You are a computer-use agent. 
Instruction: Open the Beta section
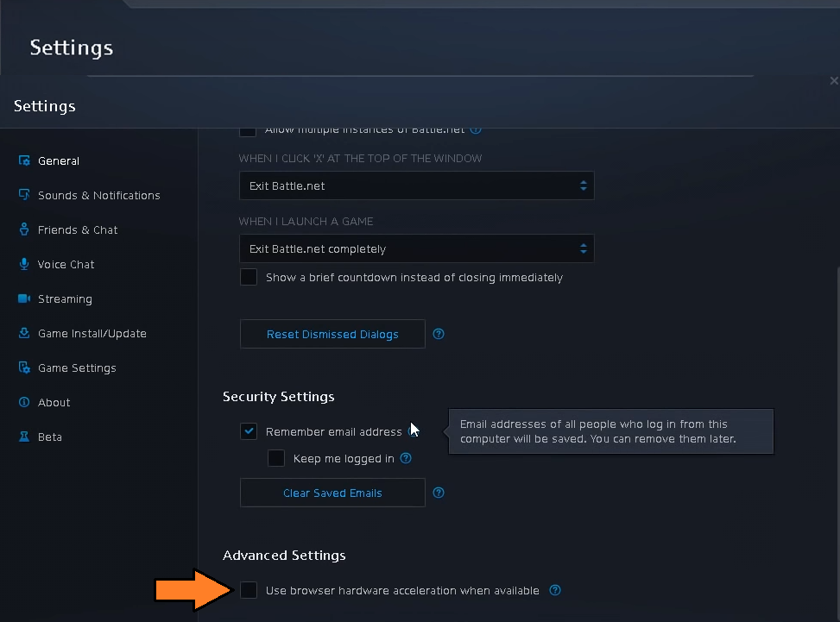(50, 437)
